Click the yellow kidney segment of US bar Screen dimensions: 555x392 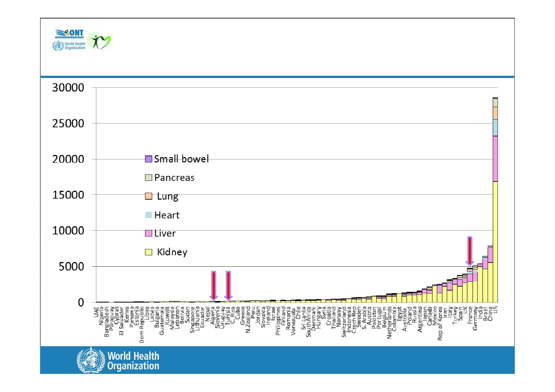coord(495,242)
